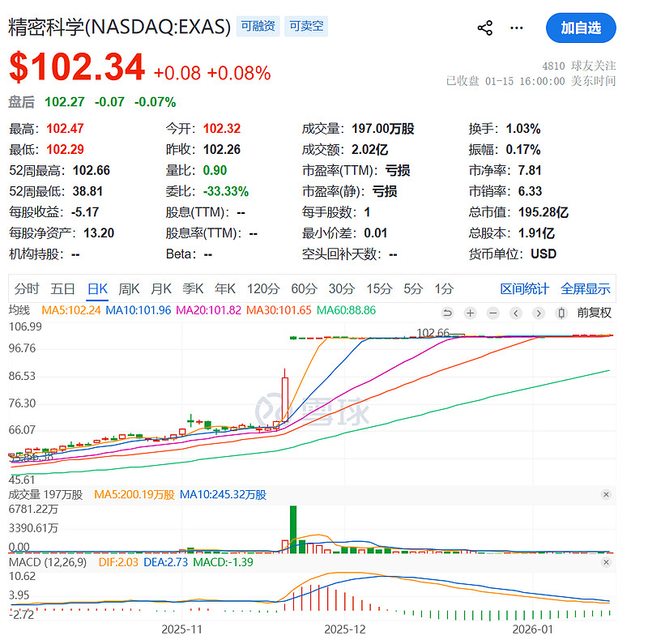Select the 季K chart tab
Screen dimensions: 648x644
tap(193, 288)
